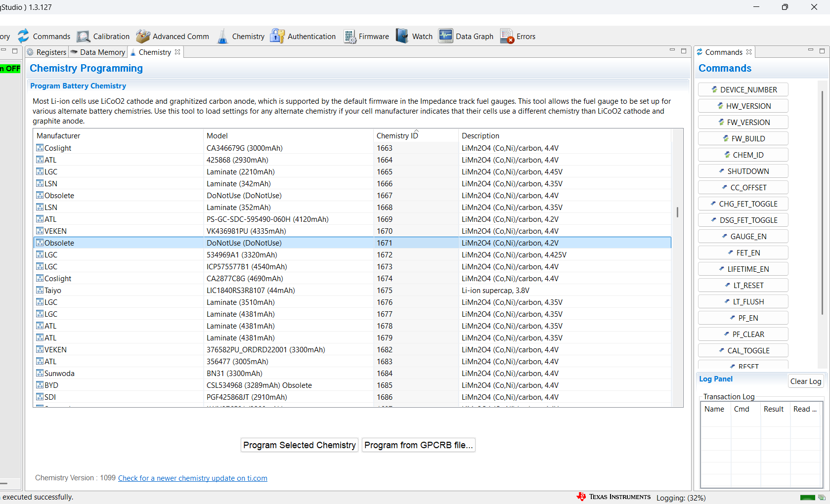Viewport: 830px width, 504px height.
Task: Maximize the Commands panel
Action: [822, 51]
